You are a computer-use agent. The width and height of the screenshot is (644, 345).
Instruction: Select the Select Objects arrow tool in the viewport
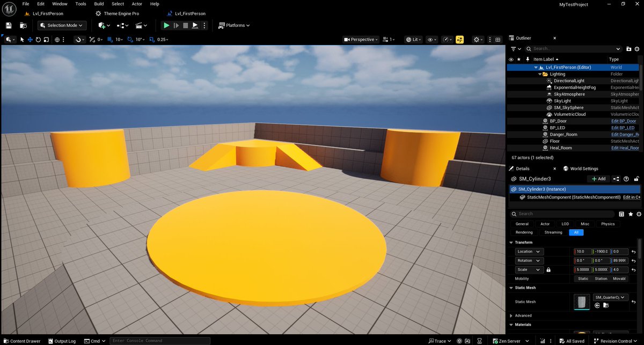22,39
